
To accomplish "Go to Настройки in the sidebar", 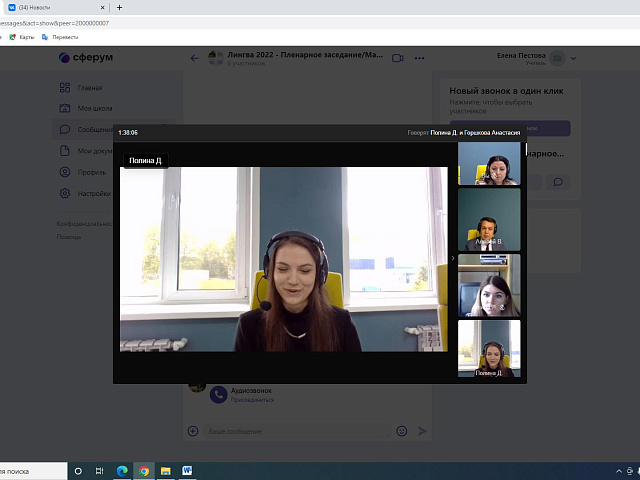I will point(93,193).
